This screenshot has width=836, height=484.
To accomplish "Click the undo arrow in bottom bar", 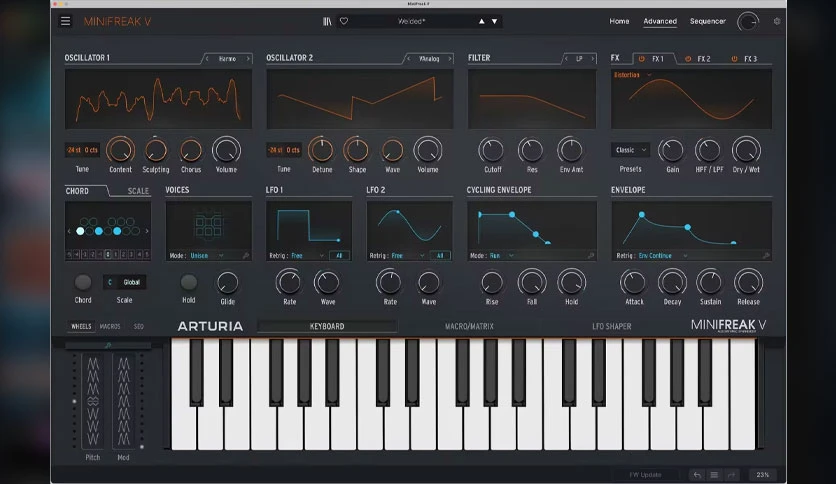I will pos(697,474).
